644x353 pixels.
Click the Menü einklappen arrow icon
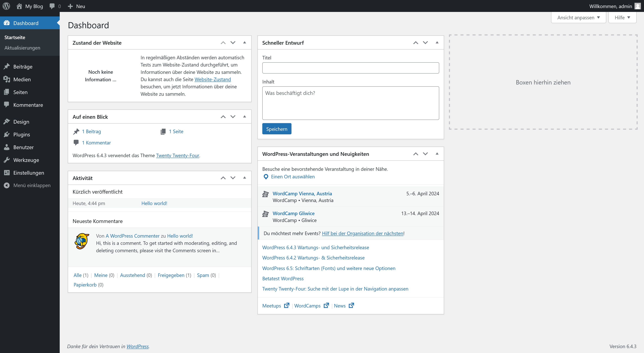(7, 185)
